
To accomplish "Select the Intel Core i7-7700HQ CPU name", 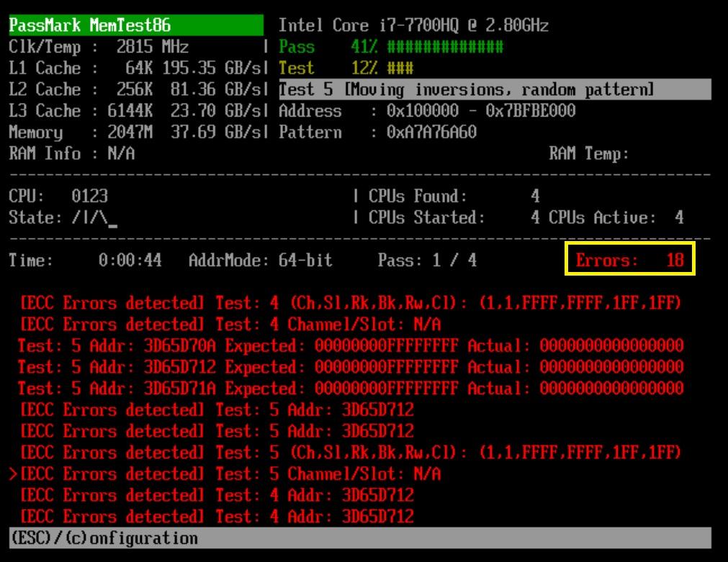I will [413, 25].
